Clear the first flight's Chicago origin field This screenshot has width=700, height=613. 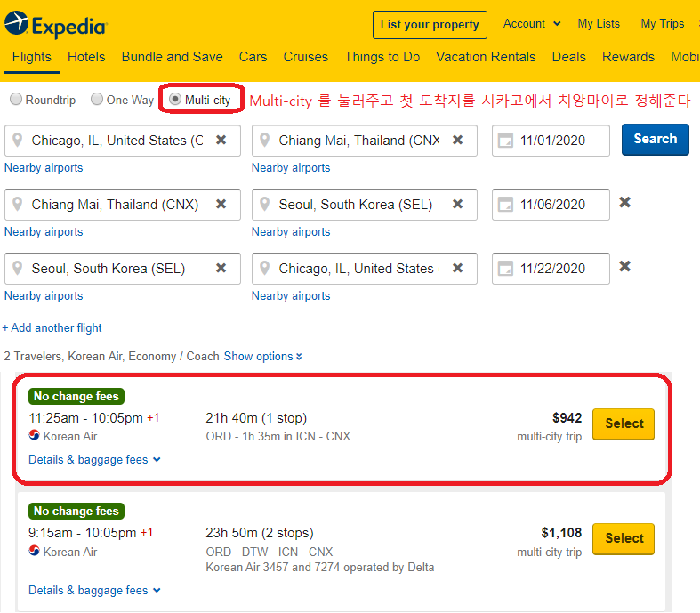pos(221,141)
